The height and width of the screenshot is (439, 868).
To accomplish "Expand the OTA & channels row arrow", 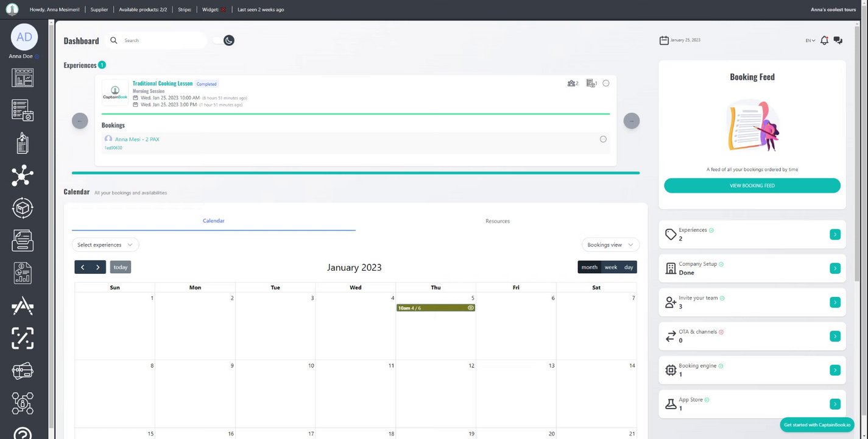I will (835, 336).
